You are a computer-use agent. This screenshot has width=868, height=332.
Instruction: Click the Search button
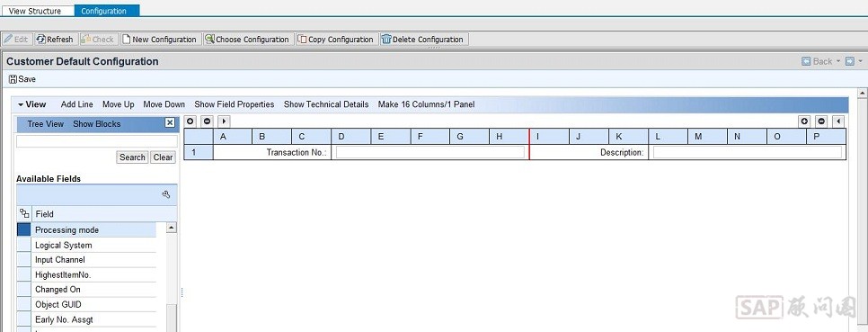point(132,157)
